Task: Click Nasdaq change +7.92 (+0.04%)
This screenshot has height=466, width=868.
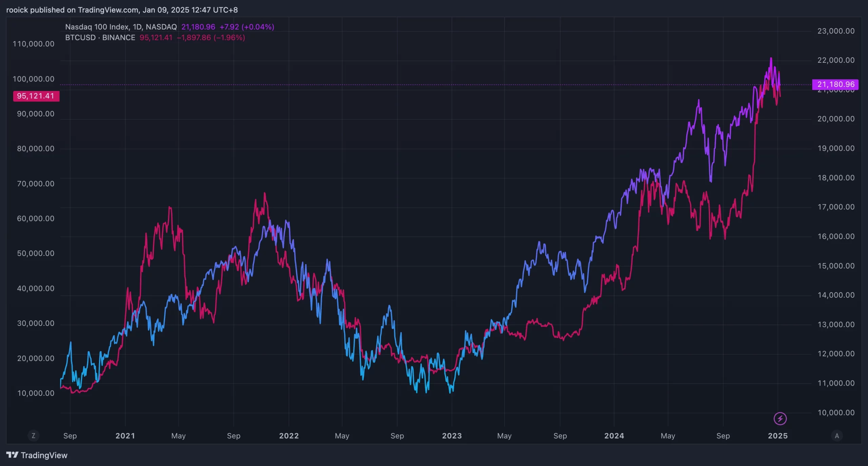Action: [247, 27]
